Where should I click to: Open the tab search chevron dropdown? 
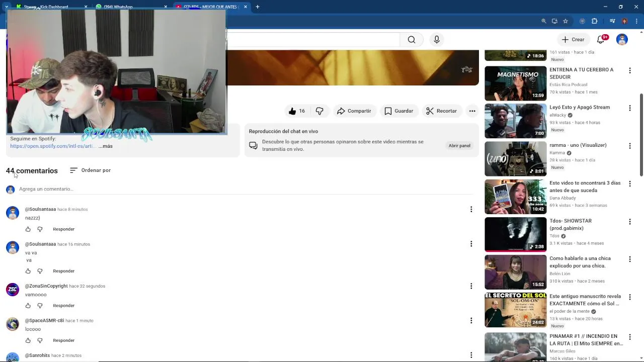pos(6,7)
